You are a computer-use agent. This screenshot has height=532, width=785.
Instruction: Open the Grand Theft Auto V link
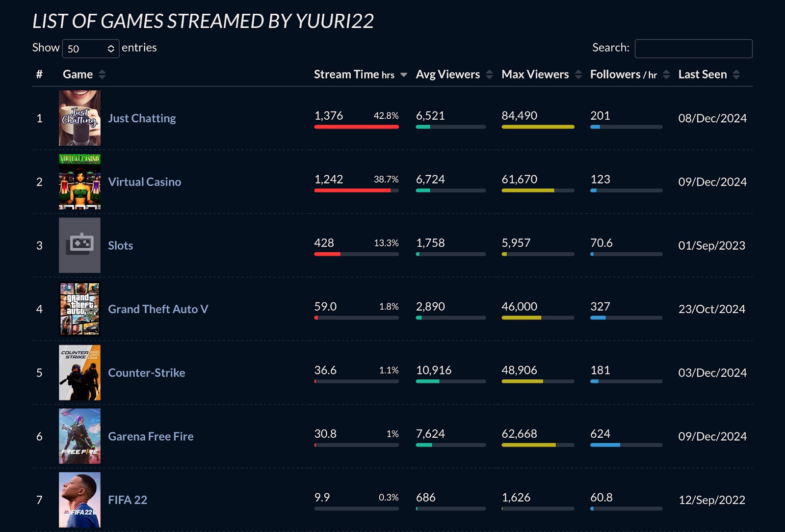(158, 309)
